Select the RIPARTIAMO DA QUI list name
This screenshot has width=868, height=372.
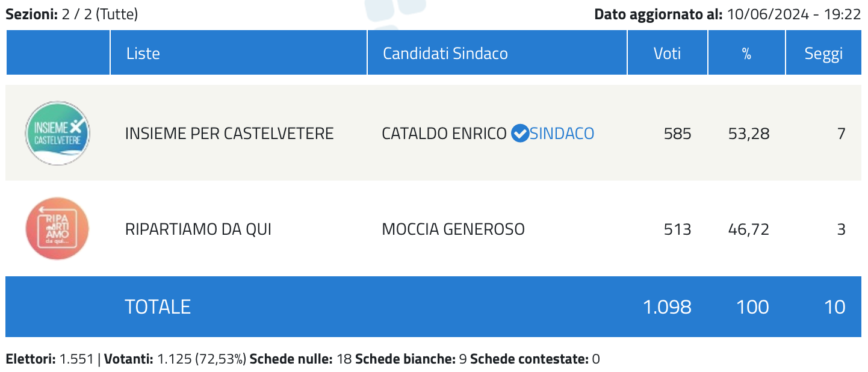(x=198, y=229)
